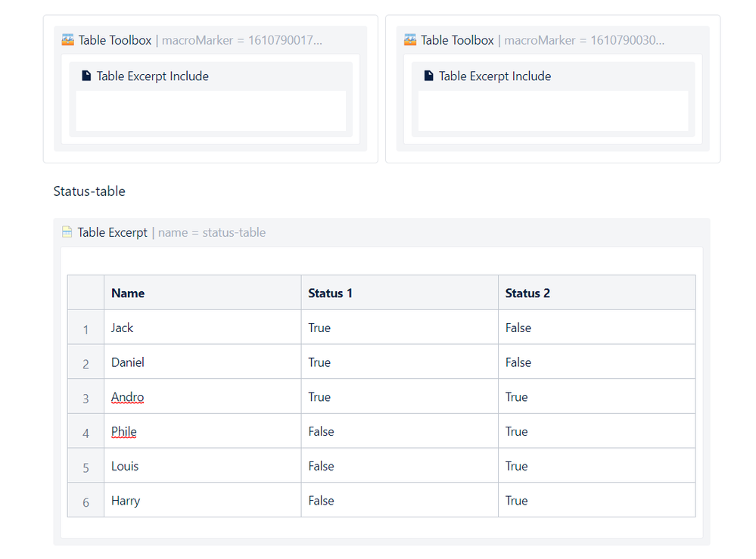Click the blank top-left header cell
This screenshot has width=756, height=559.
pyautogui.click(x=86, y=293)
